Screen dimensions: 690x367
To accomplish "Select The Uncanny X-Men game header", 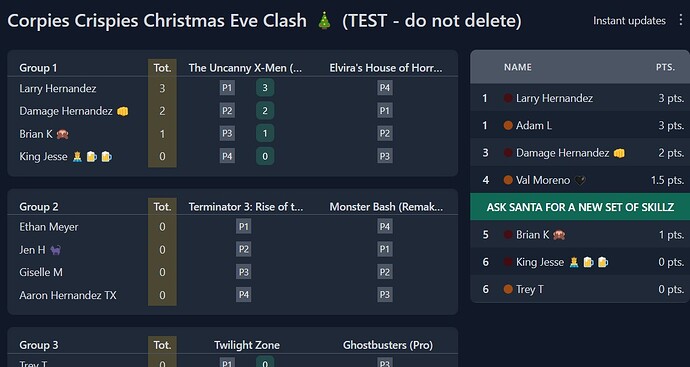I will 246,68.
